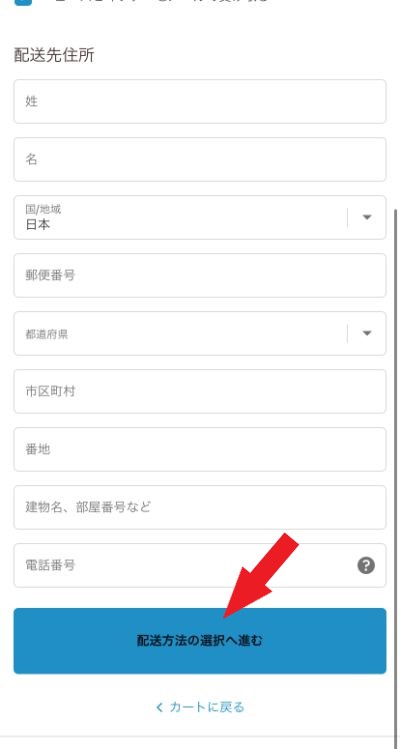Select the 郵便番号 postal code field
400x749 pixels.
[x=200, y=276]
